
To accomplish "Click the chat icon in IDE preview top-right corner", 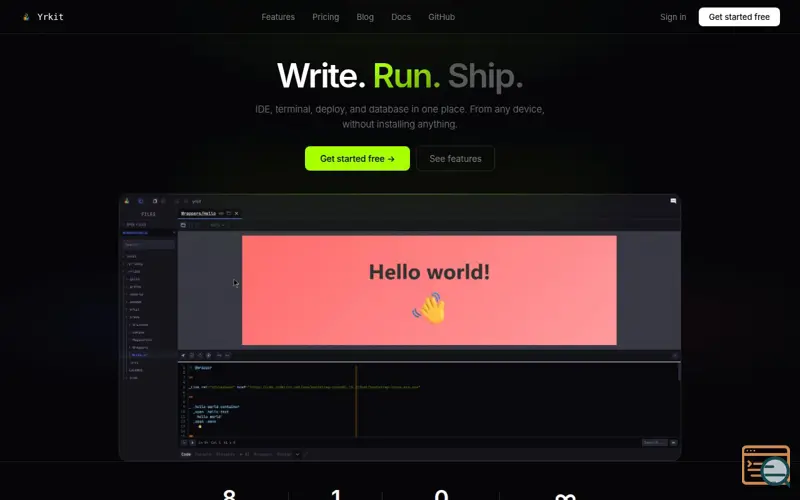I will pyautogui.click(x=673, y=201).
